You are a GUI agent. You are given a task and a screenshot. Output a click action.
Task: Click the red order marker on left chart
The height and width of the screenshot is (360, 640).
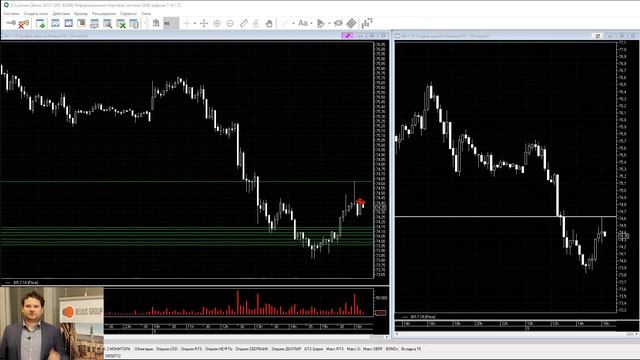[x=360, y=201]
